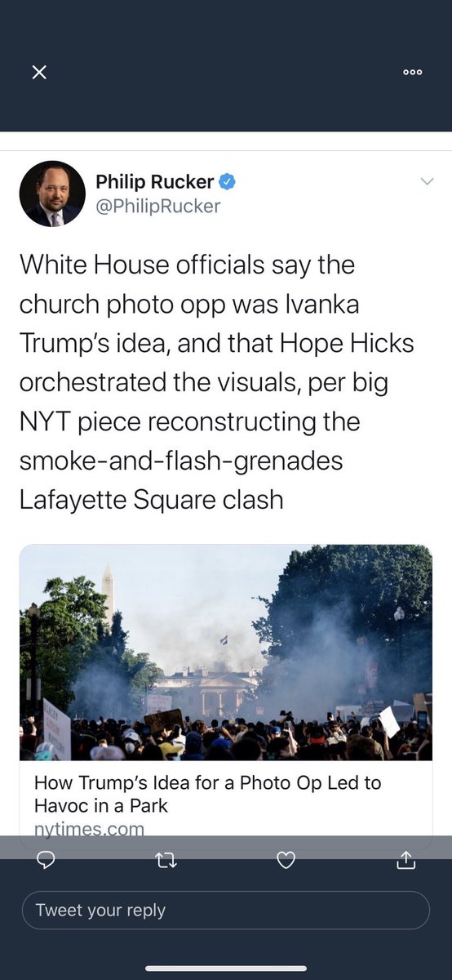452x980 pixels.
Task: Retweet using the retweet arrows icon
Action: pos(166,859)
